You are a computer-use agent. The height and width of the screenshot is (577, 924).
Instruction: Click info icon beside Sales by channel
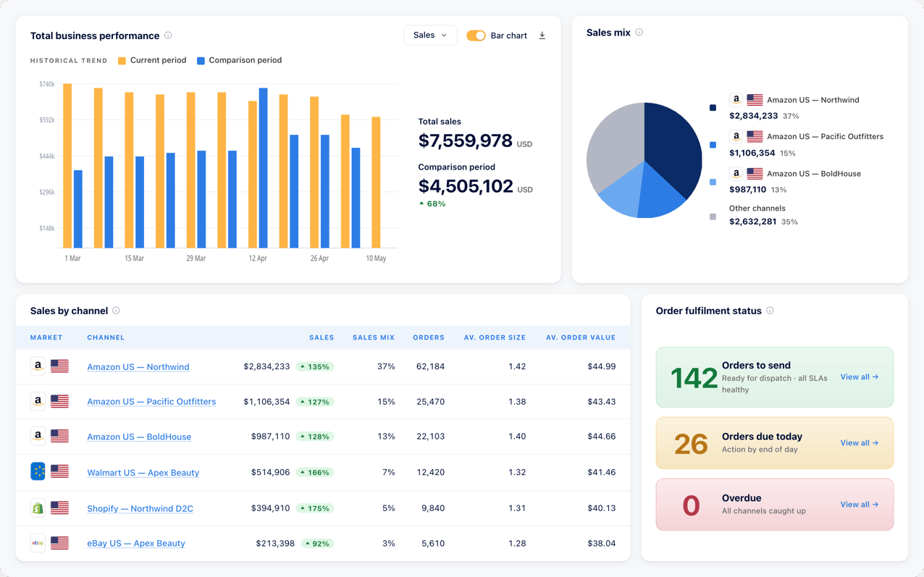point(116,311)
